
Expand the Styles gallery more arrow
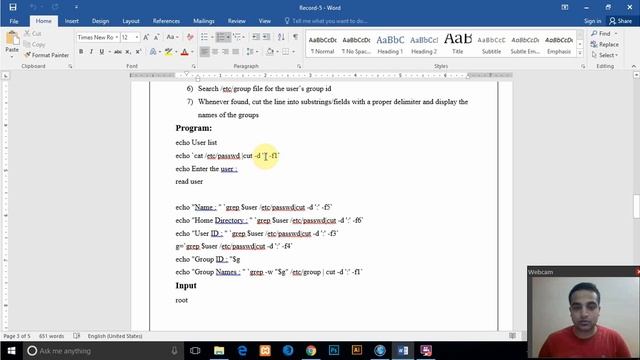pyautogui.click(x=580, y=53)
